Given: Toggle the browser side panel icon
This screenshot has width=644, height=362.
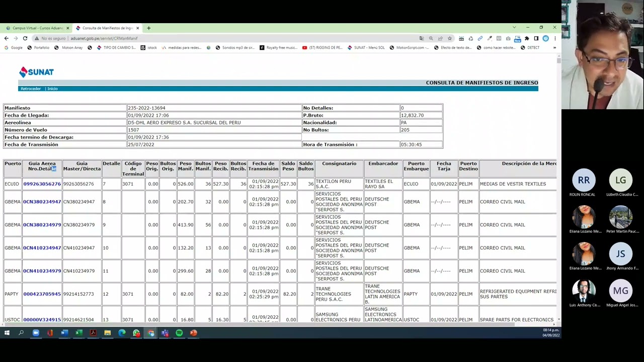Looking at the screenshot, I should pyautogui.click(x=536, y=38).
